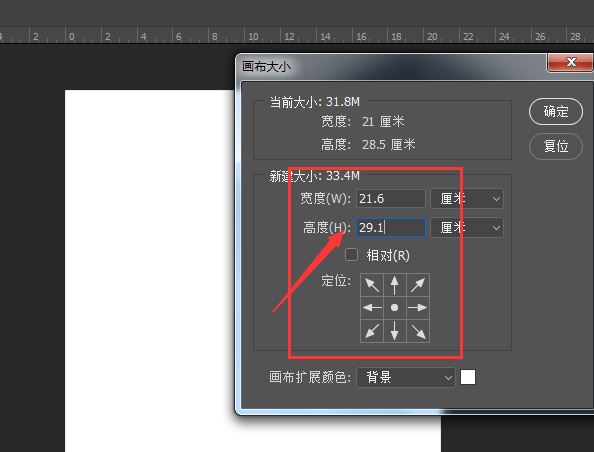
Task: Anchor canvas to bottom-center arrow
Action: [x=394, y=331]
